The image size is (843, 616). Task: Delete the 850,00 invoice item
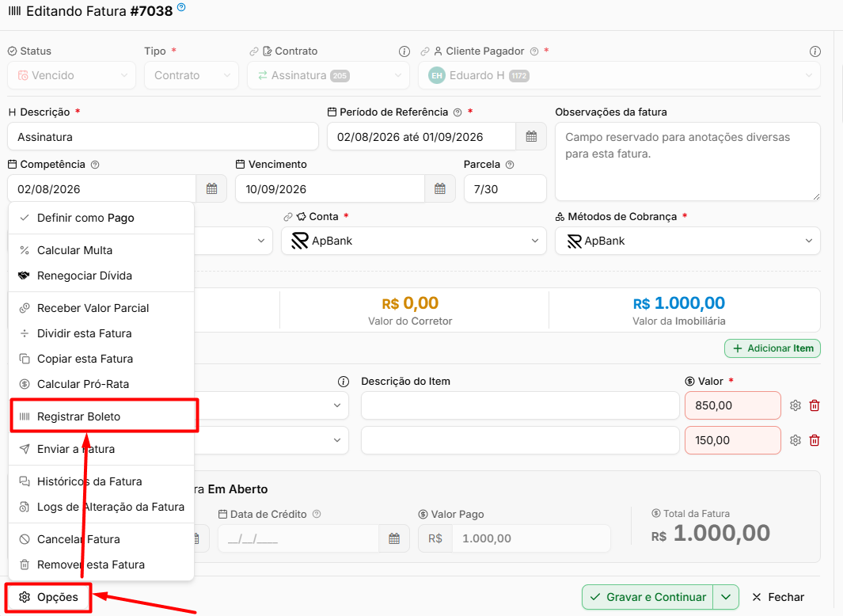[815, 405]
